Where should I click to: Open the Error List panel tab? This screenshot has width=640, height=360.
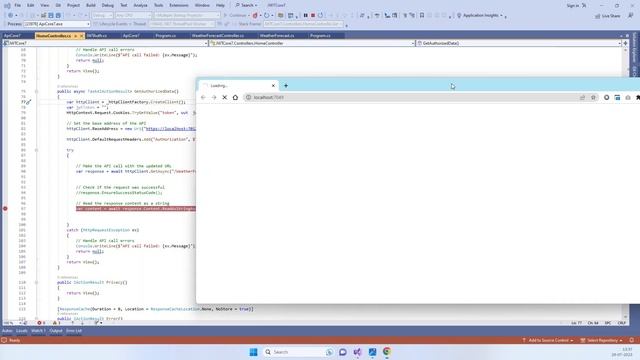coord(74,331)
